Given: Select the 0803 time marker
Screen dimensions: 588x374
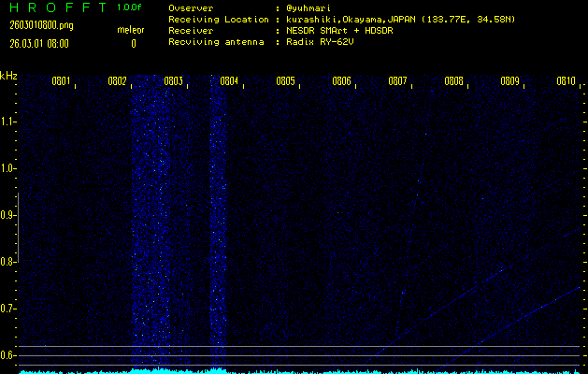Looking at the screenshot, I should coord(173,81).
